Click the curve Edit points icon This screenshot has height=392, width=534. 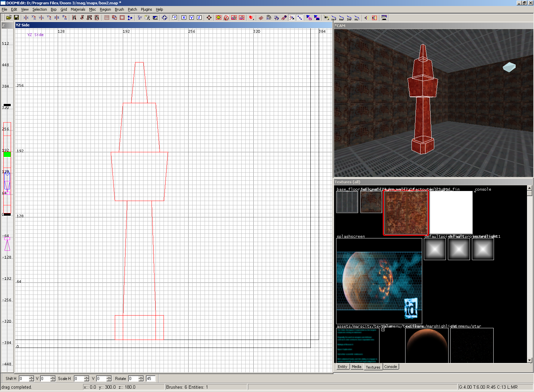[x=334, y=18]
